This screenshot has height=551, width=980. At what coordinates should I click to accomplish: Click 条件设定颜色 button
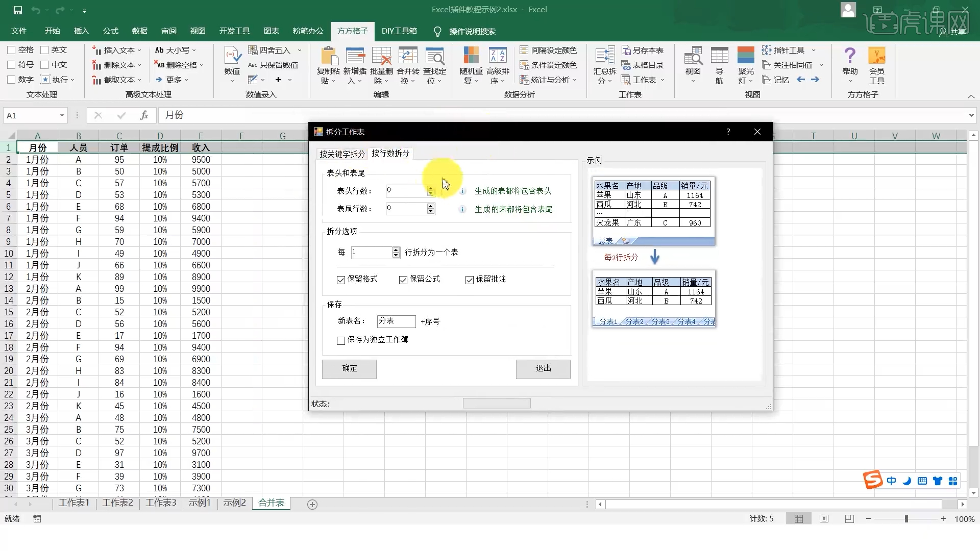coord(548,65)
